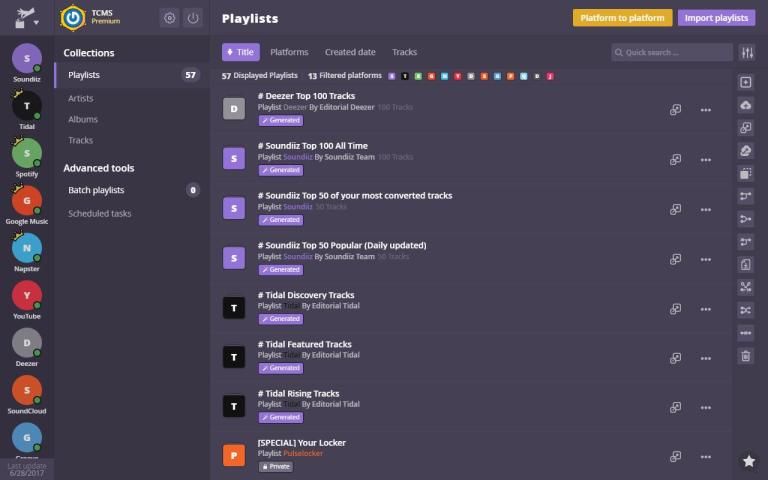
Task: Open the filter sliders icon beside search
Action: pyautogui.click(x=747, y=52)
